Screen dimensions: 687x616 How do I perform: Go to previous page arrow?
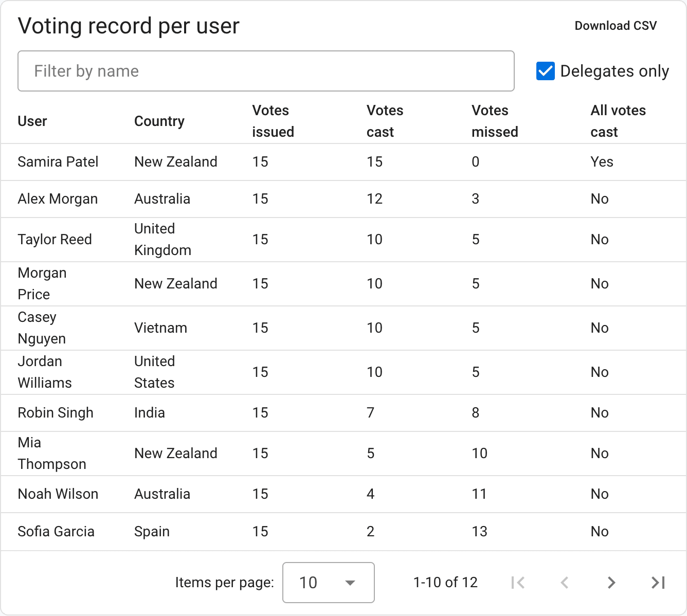[565, 583]
